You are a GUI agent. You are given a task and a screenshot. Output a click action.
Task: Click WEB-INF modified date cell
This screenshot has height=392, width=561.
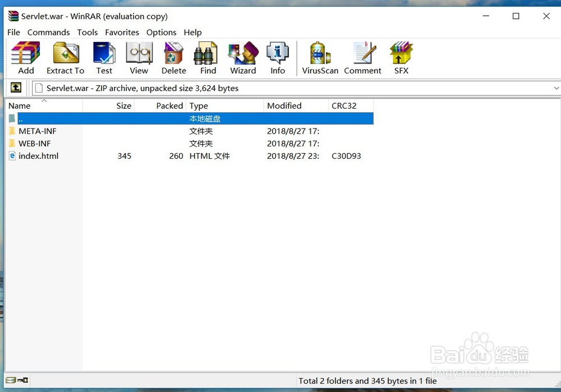tap(293, 144)
